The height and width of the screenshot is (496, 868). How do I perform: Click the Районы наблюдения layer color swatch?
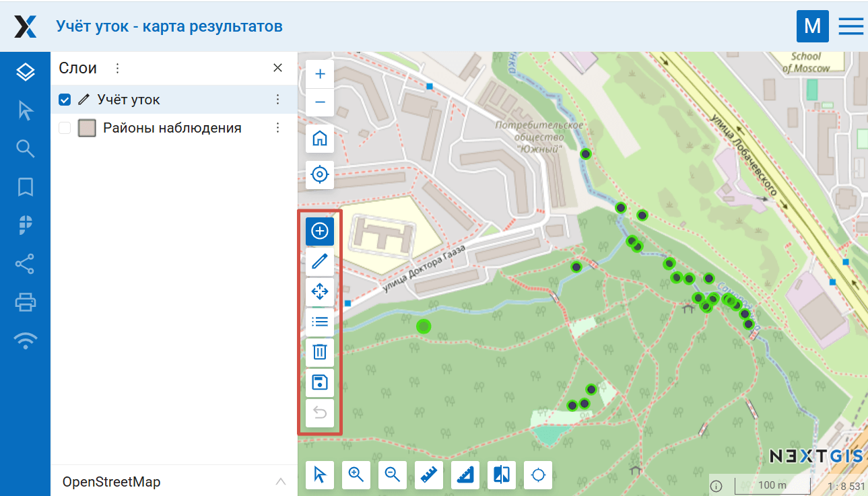click(87, 128)
